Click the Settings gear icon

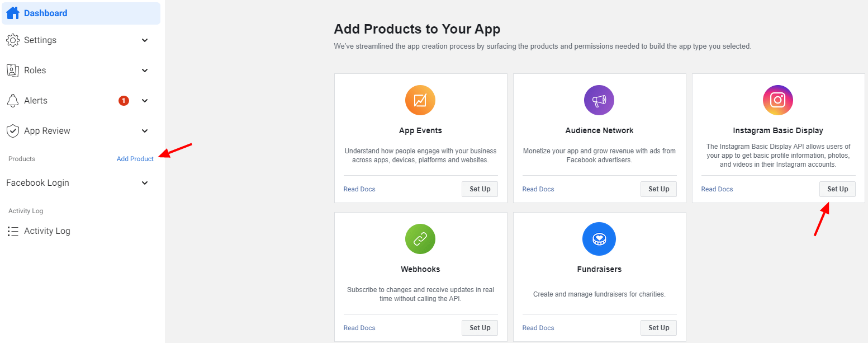(x=12, y=40)
